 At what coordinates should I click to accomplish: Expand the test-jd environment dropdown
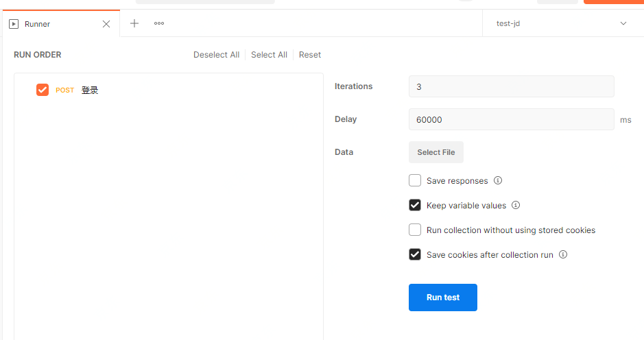coord(623,23)
